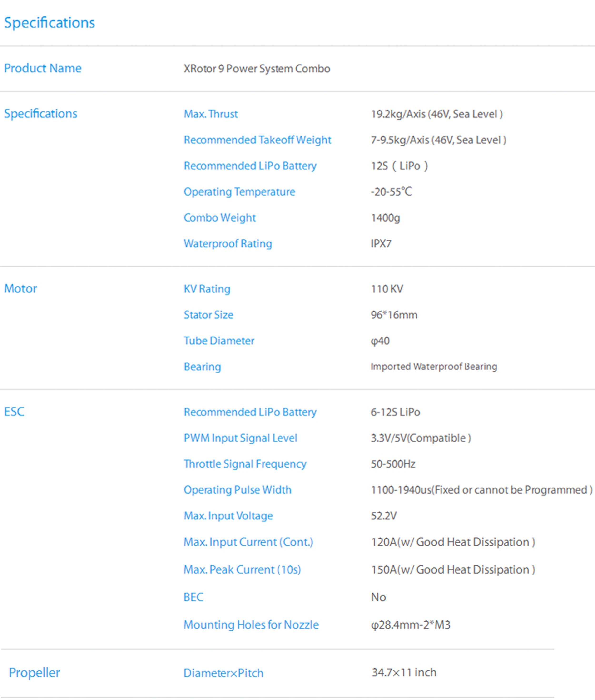This screenshot has width=595, height=700.
Task: Click the Motor section heading
Action: [x=20, y=289]
